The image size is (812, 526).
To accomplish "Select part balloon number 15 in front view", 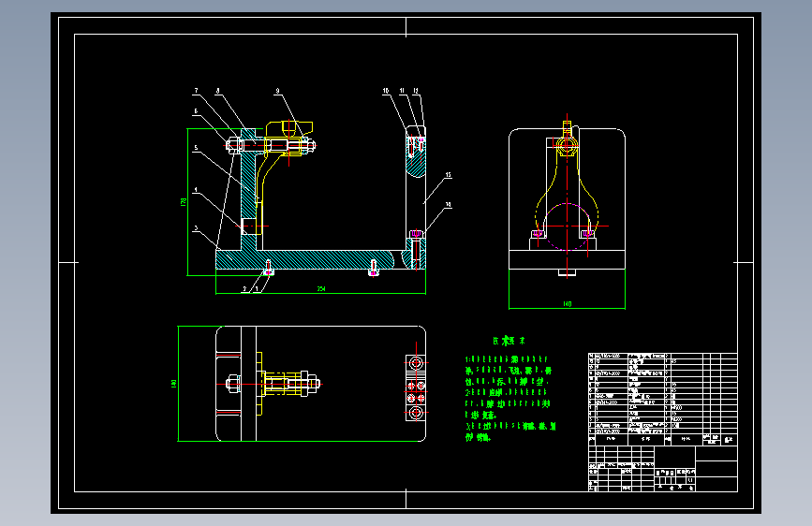I will [449, 175].
